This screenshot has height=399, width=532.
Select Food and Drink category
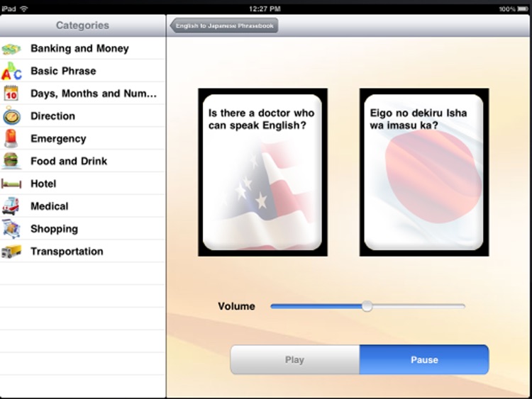pos(83,161)
